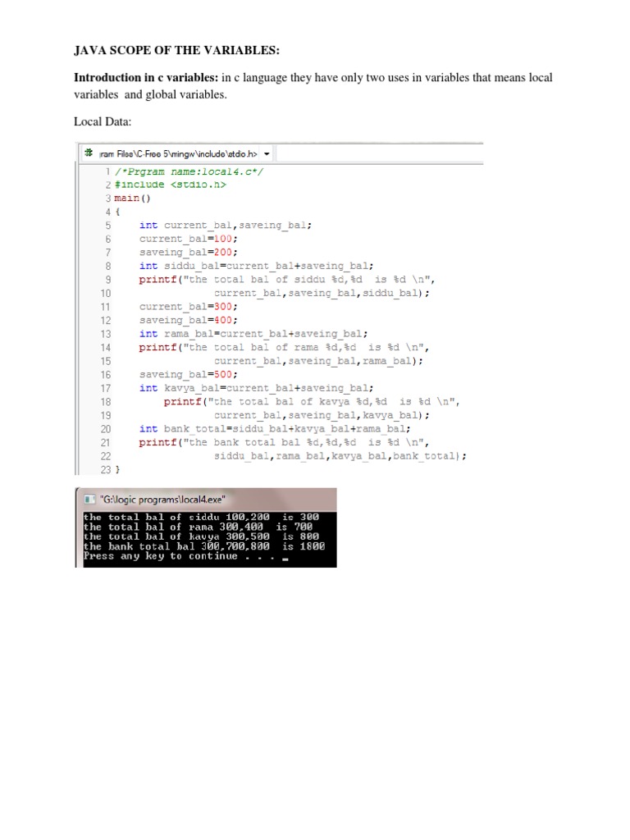The height and width of the screenshot is (840, 630).
Task: Click the console window icon for local4.exe
Action: tap(89, 500)
